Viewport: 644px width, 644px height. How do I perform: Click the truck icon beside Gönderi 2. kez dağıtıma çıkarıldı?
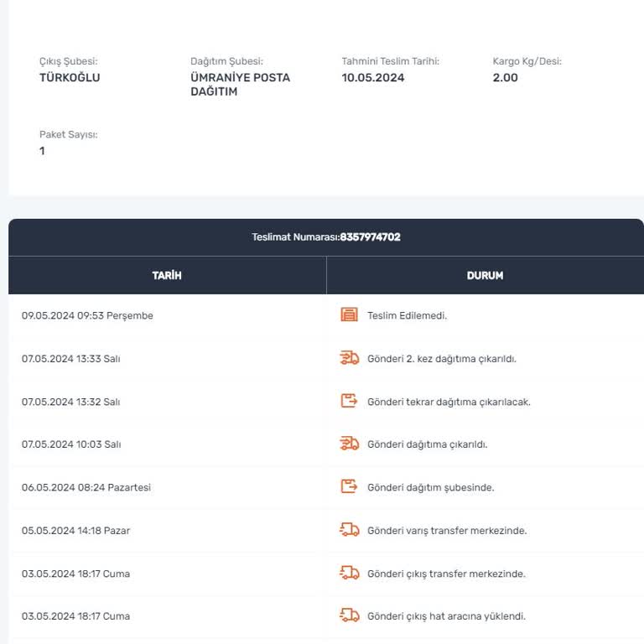click(349, 358)
